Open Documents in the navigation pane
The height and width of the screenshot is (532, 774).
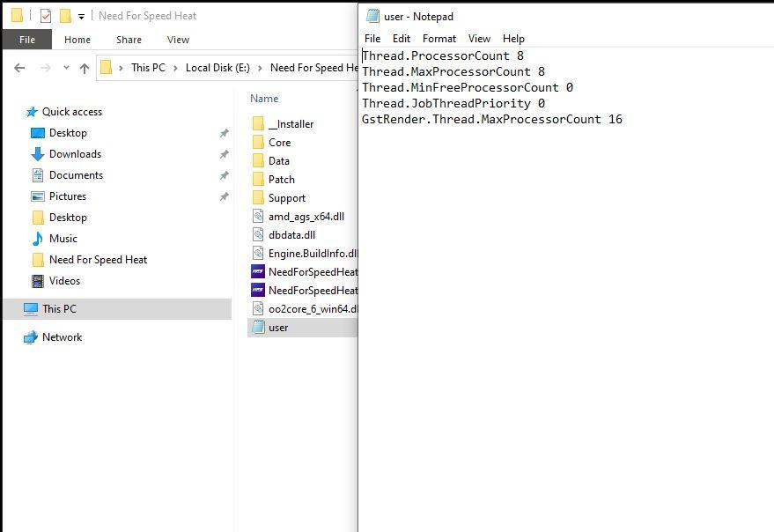pyautogui.click(x=76, y=175)
